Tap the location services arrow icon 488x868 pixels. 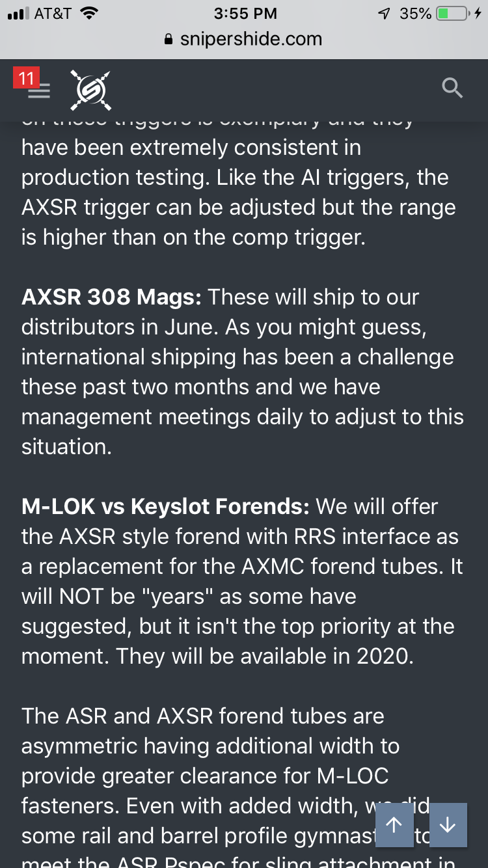[x=385, y=13]
